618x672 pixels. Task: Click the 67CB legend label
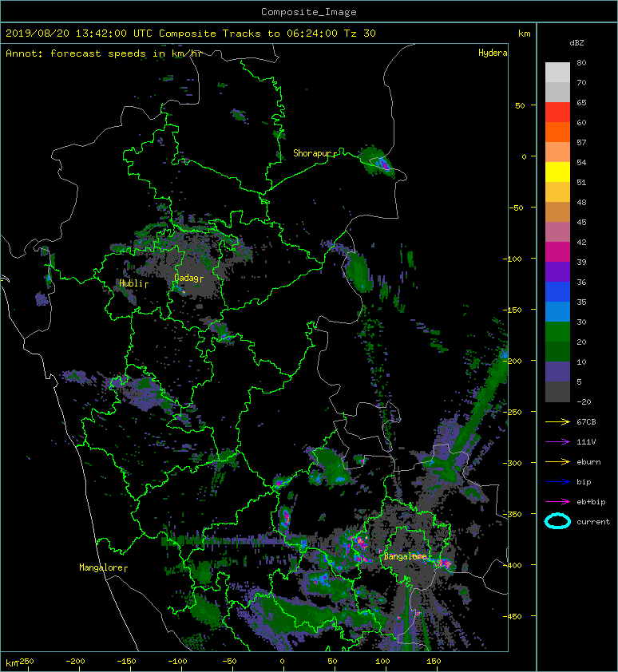(x=586, y=422)
